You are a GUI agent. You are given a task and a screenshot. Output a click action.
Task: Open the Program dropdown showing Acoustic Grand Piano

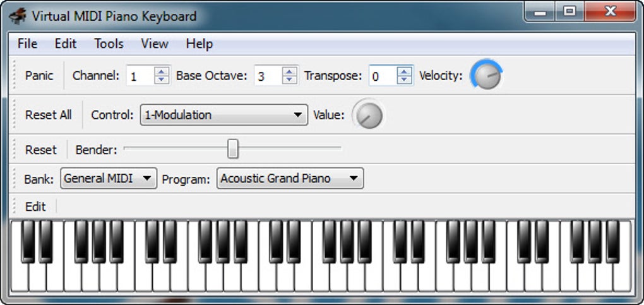tap(290, 178)
